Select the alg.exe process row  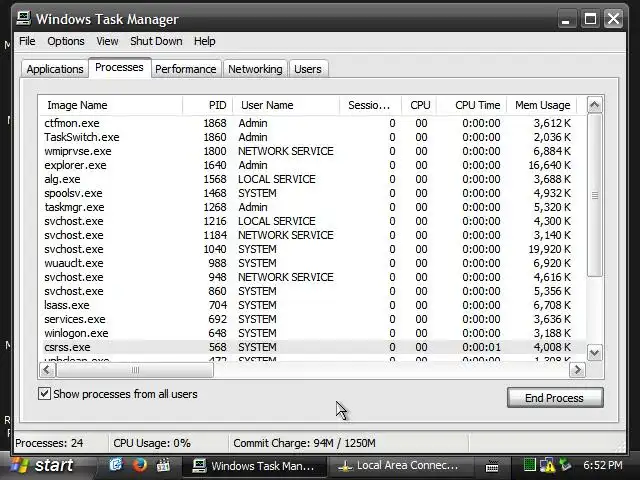(x=313, y=179)
